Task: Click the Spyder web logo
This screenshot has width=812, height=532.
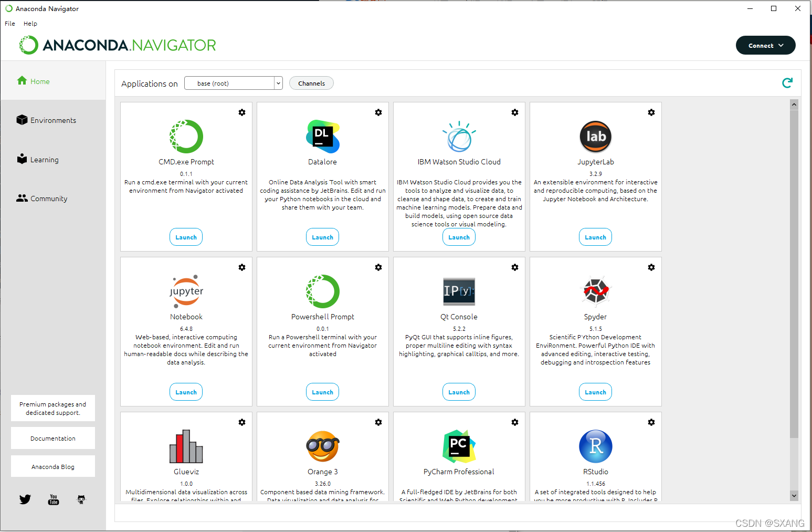Action: (x=596, y=290)
